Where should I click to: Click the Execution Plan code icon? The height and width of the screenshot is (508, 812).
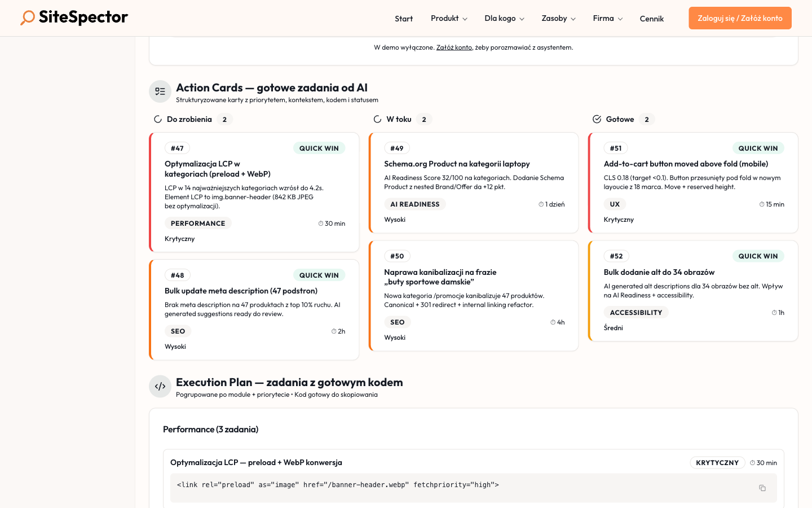tap(160, 386)
